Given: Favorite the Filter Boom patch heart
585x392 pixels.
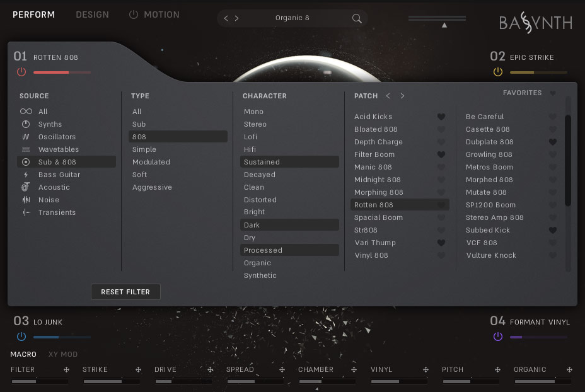Looking at the screenshot, I should coord(443,154).
